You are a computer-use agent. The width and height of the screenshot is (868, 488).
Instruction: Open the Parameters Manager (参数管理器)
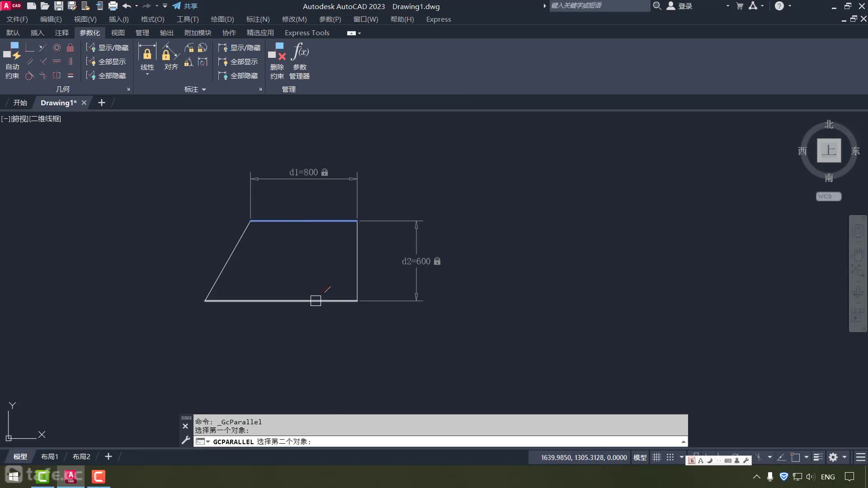click(299, 61)
